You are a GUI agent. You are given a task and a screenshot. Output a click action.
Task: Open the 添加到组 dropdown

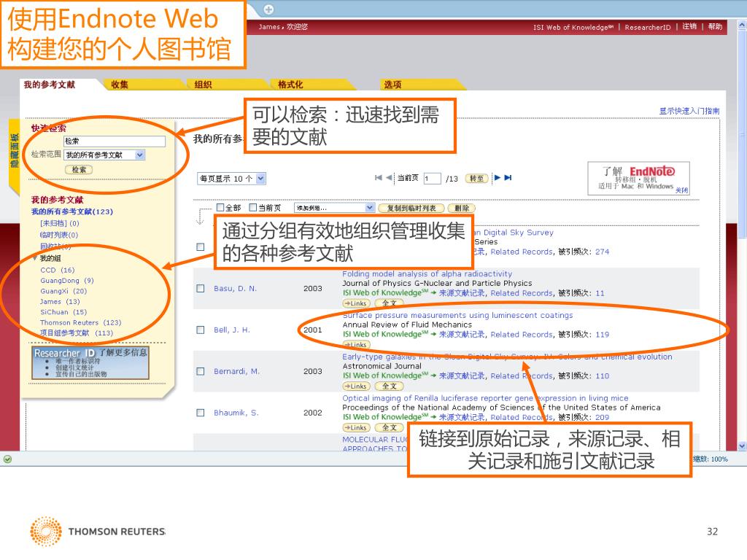334,208
